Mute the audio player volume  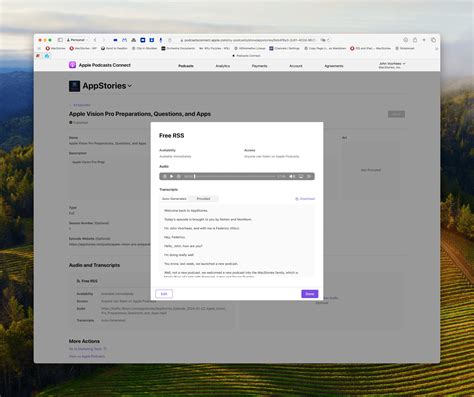coord(292,176)
